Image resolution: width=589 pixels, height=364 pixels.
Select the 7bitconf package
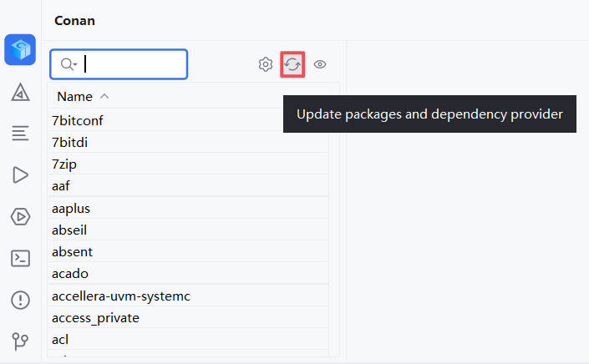coord(77,120)
